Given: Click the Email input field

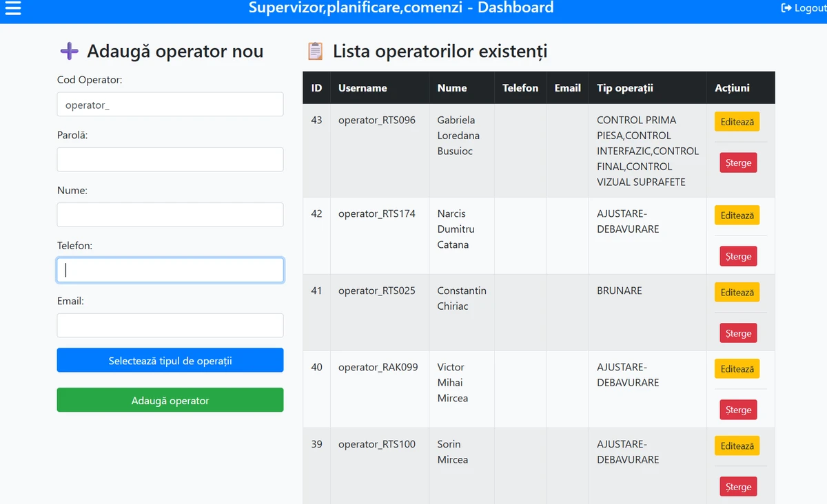Looking at the screenshot, I should [170, 325].
